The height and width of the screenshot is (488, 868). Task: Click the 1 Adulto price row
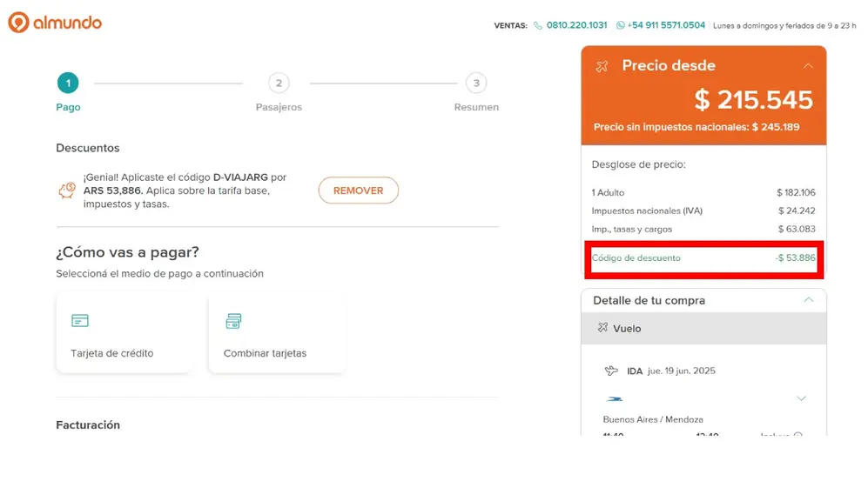pos(703,192)
